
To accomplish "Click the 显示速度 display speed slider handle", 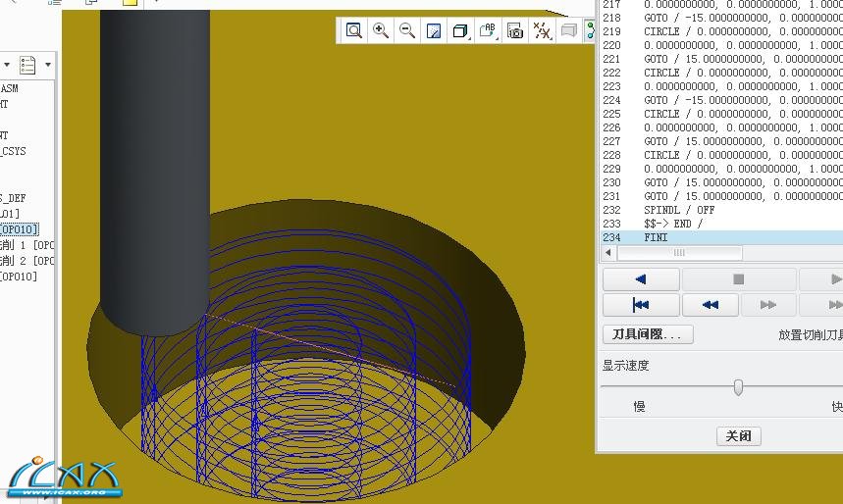I will click(738, 387).
